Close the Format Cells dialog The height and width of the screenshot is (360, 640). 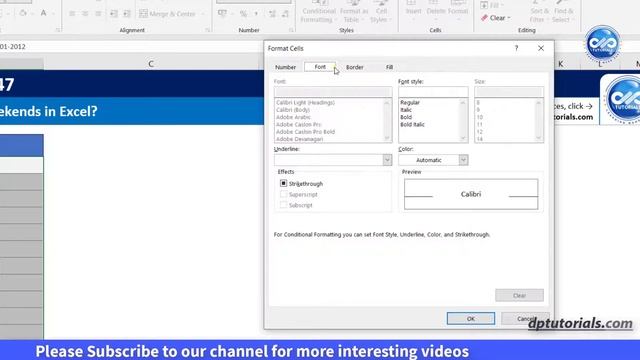point(541,48)
